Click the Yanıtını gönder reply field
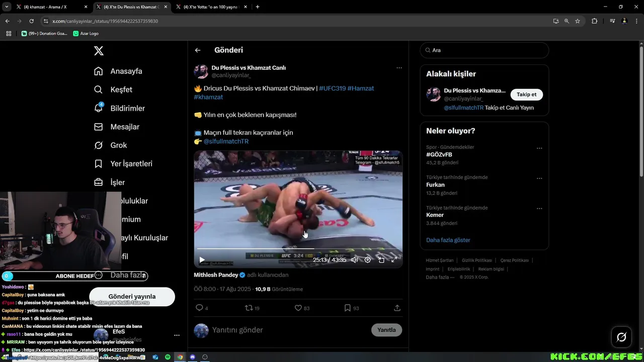Viewport: 644px width, 362px height. 288,330
